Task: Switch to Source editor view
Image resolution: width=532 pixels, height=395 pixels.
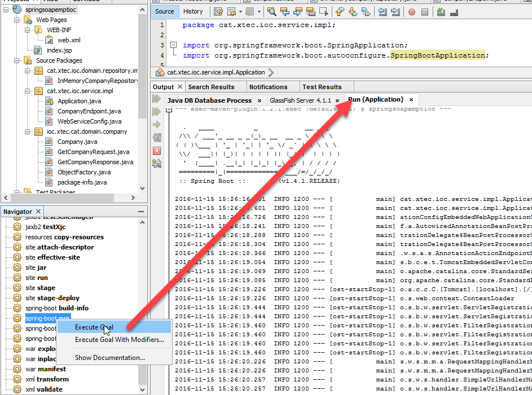Action: (x=165, y=11)
